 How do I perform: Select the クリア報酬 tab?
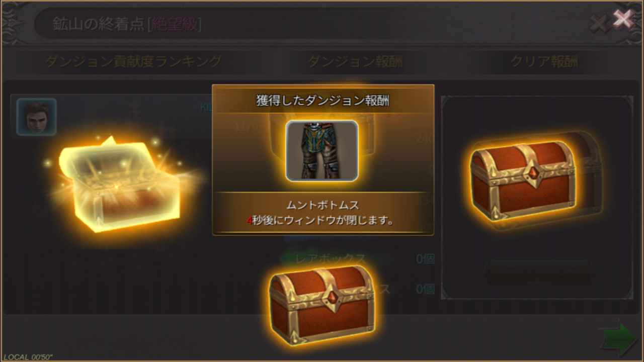tap(544, 62)
